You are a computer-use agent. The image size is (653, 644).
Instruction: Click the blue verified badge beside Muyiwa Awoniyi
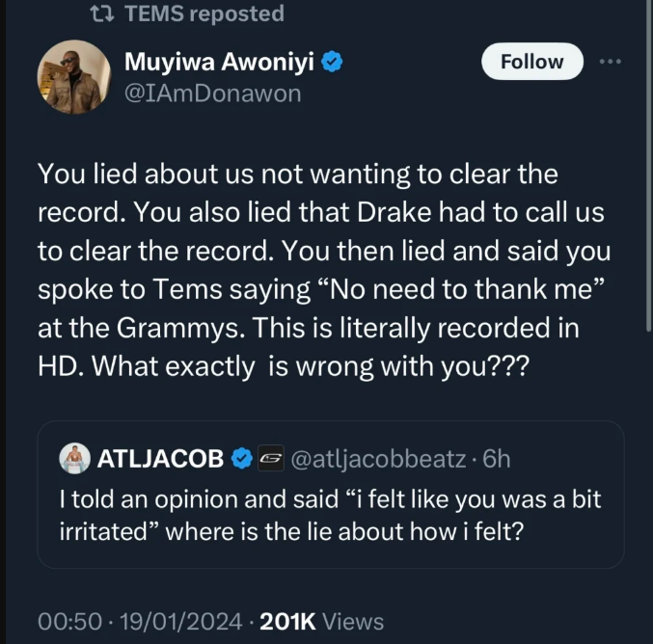pyautogui.click(x=332, y=64)
